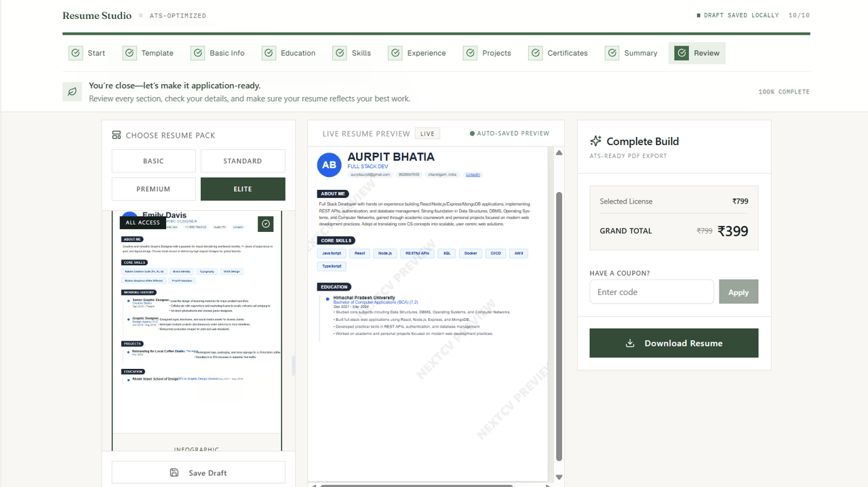The image size is (868, 487).
Task: Click the preview's horizontal scrollbar left arrow
Action: coord(313,485)
